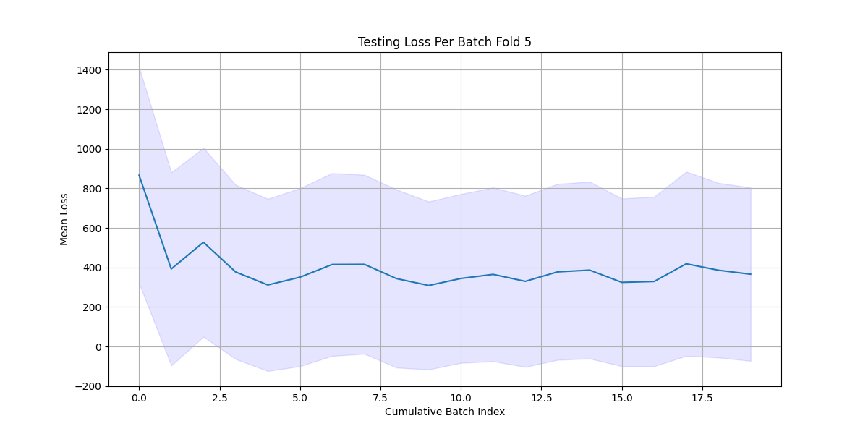Click the 2.5 x-axis tick label

[219, 397]
